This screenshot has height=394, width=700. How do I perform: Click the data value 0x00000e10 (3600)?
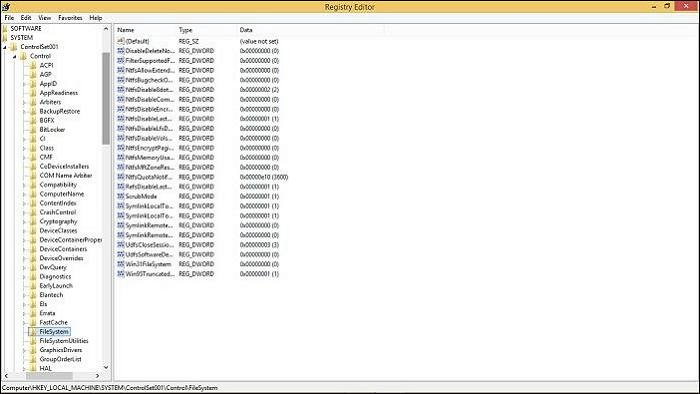264,177
